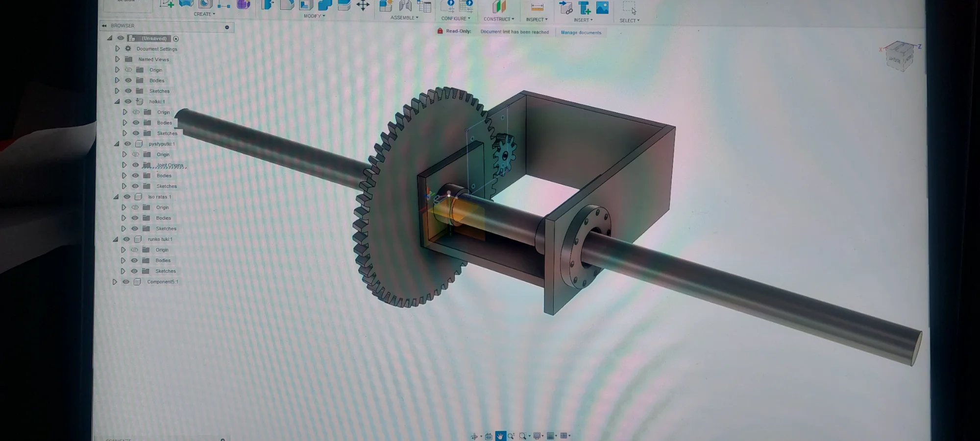Toggle visibility of holkki:1 component

(128, 101)
